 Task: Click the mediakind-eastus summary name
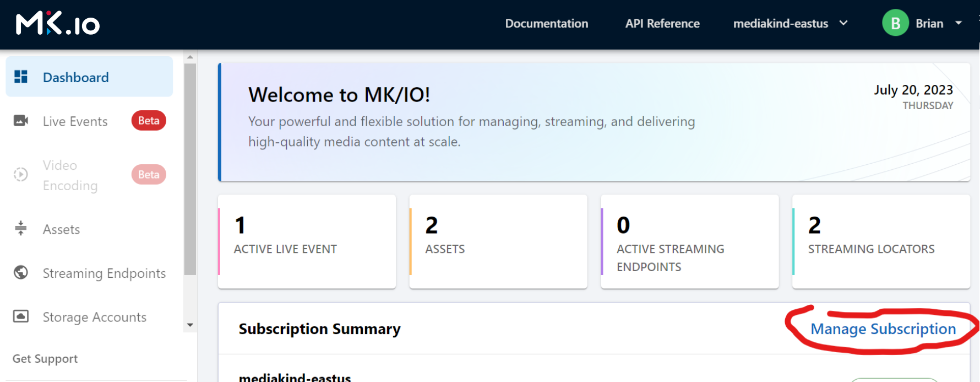click(295, 377)
